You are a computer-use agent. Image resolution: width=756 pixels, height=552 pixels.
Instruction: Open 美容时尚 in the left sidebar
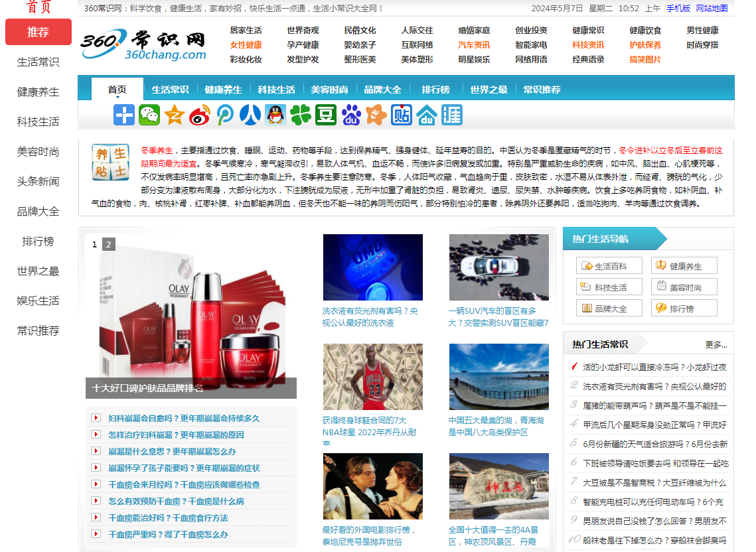coord(38,152)
